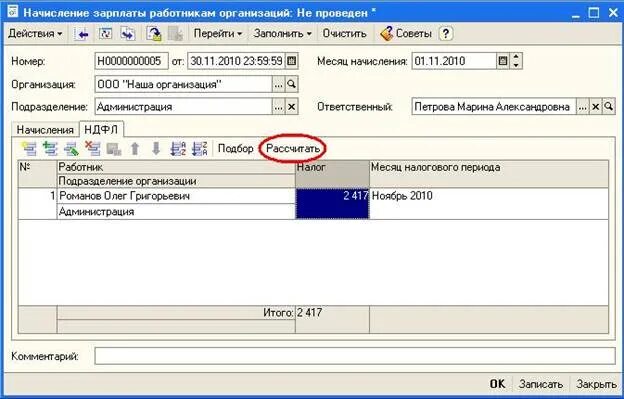Click the Работник column header

coord(176,167)
